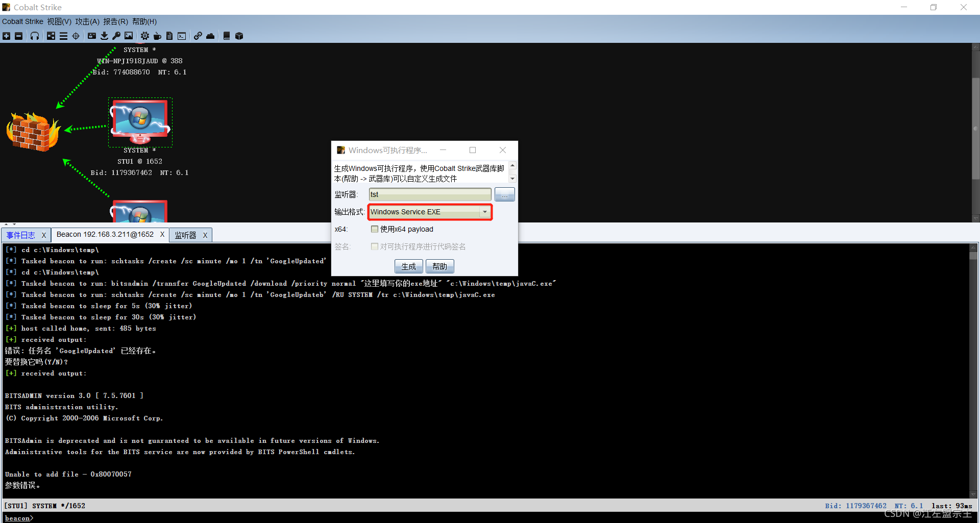Open downloaded files arrow icon
Screen dimensions: 980x523
click(x=104, y=36)
